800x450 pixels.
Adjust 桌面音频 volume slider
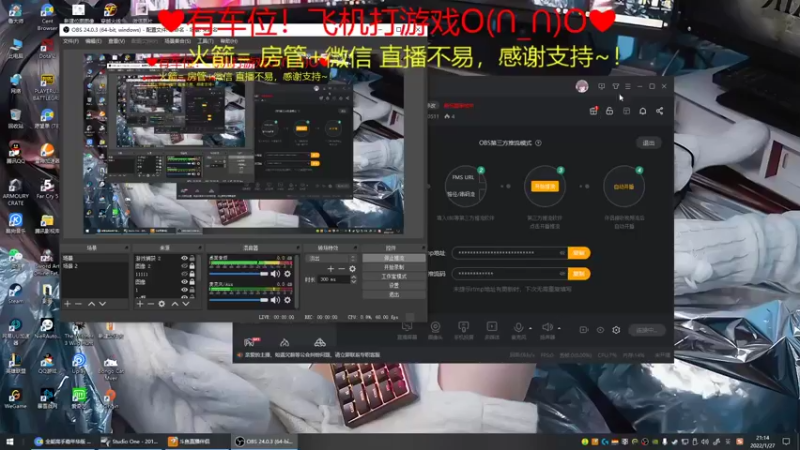(x=239, y=274)
